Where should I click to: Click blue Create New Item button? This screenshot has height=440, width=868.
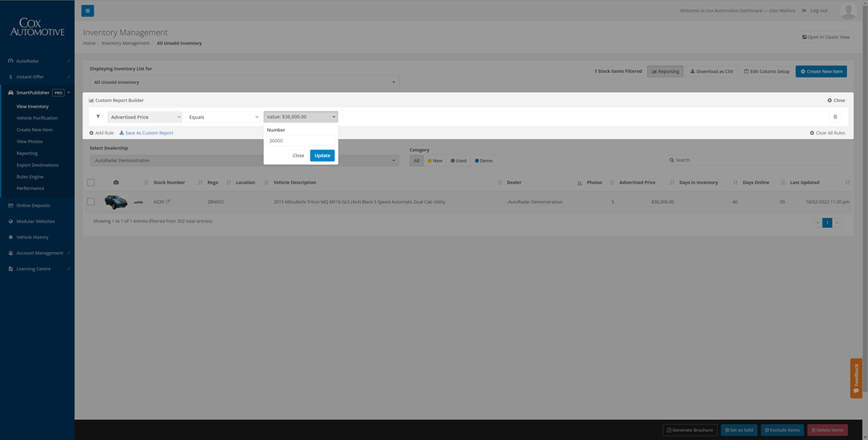pyautogui.click(x=821, y=71)
